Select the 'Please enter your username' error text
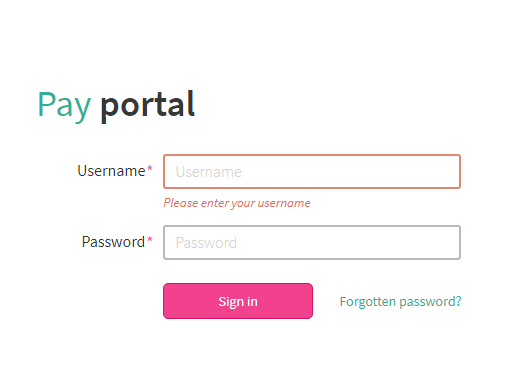Screen dimensions: 520x391 237,203
